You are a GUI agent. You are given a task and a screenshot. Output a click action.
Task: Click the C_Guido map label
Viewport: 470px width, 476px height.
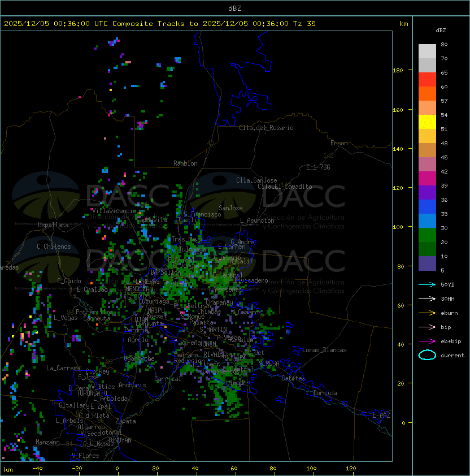point(69,281)
